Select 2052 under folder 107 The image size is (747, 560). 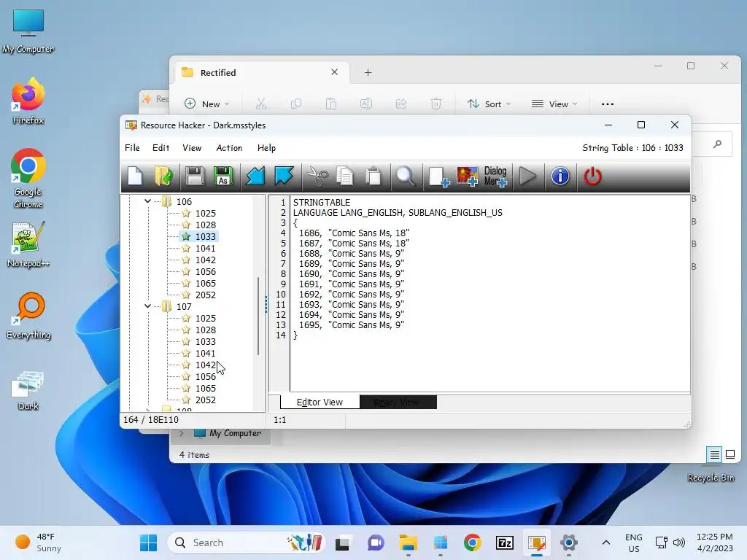click(x=205, y=400)
